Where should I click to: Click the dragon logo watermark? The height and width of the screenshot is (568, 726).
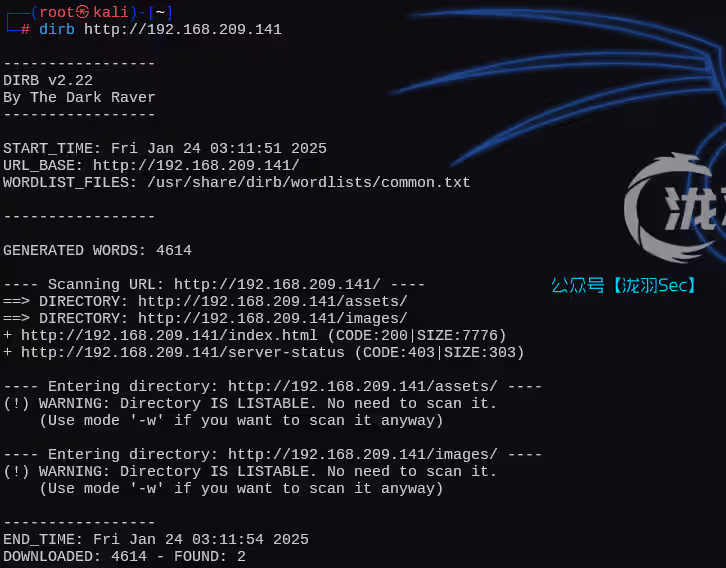click(675, 209)
